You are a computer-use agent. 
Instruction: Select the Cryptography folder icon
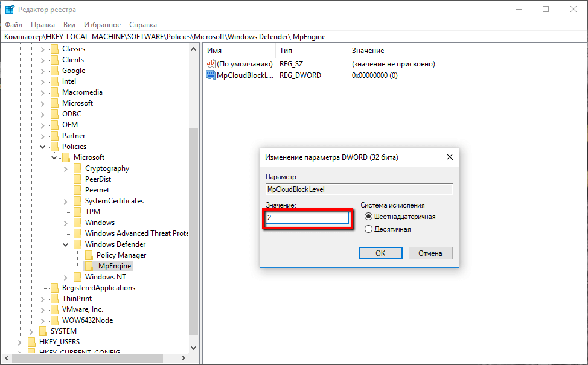coord(78,168)
